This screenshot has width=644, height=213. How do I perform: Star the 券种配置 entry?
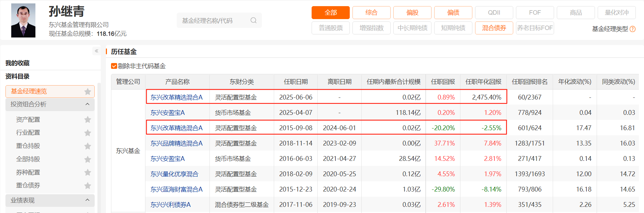(88, 172)
